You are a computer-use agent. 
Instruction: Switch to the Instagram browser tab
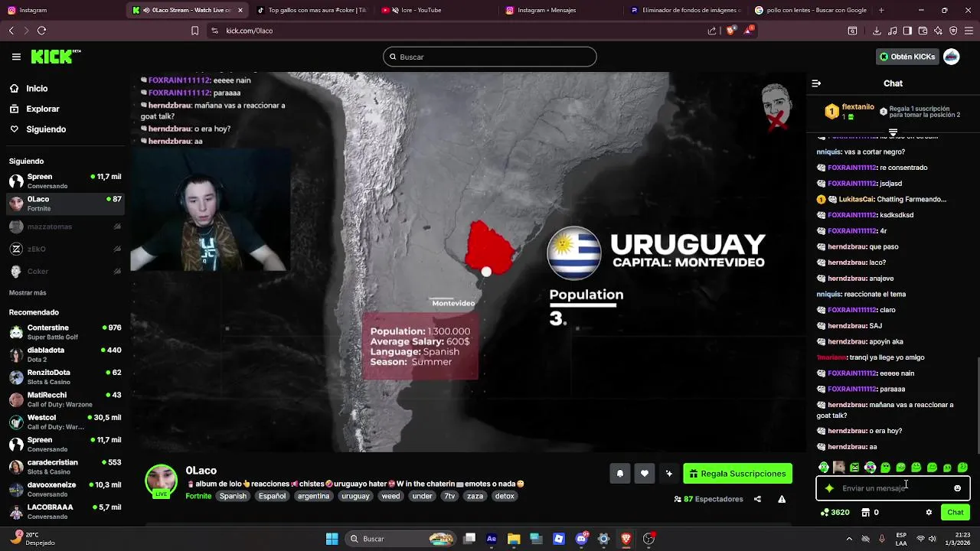(x=60, y=10)
